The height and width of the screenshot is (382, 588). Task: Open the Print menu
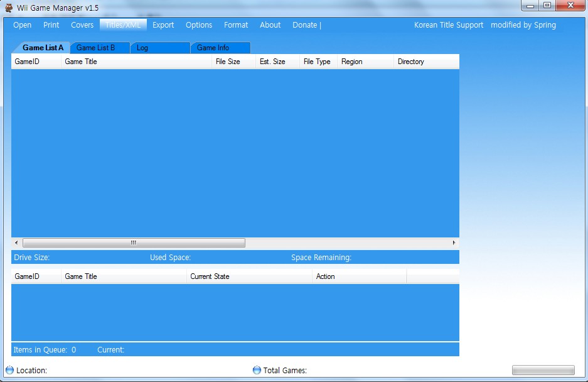coord(51,25)
